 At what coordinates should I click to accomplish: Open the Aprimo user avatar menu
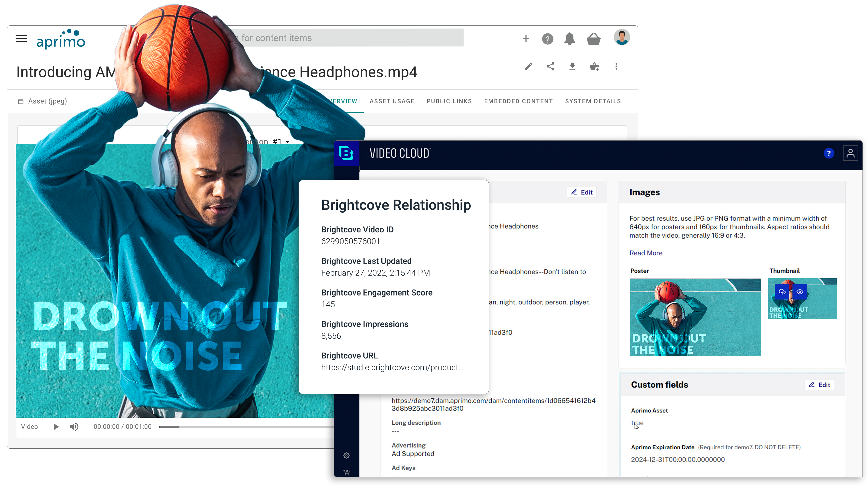click(622, 37)
